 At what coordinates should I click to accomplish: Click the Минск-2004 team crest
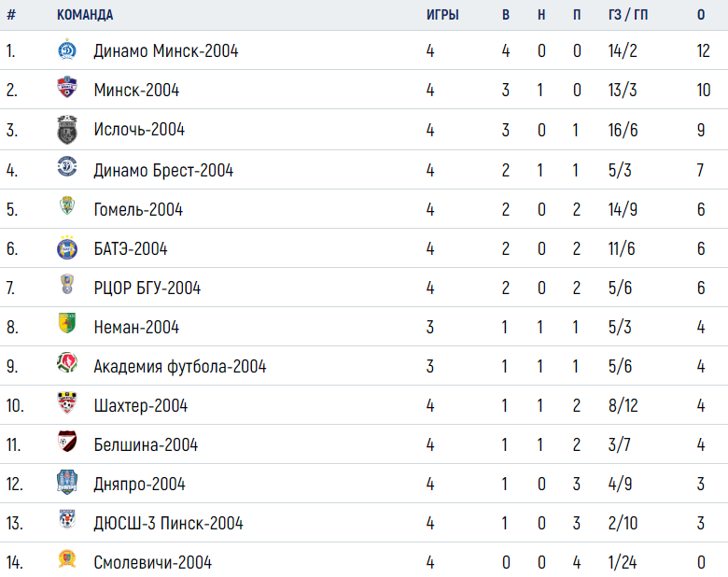[x=67, y=88]
